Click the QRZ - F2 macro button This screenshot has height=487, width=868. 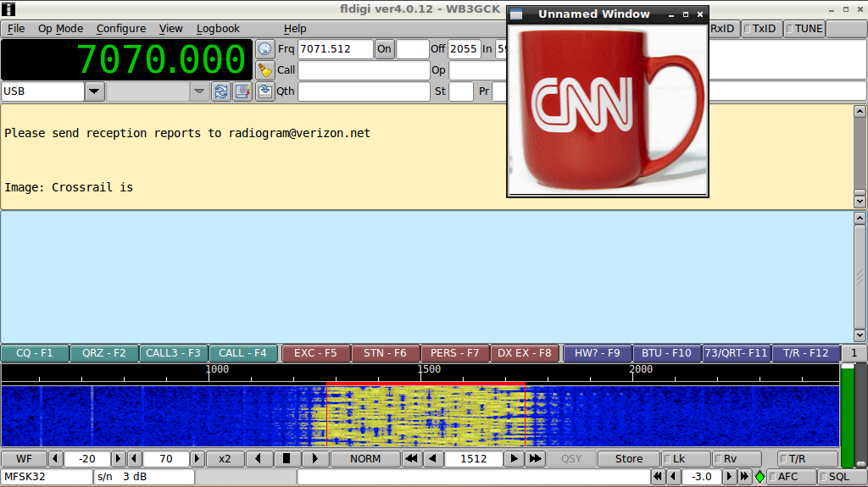[104, 353]
